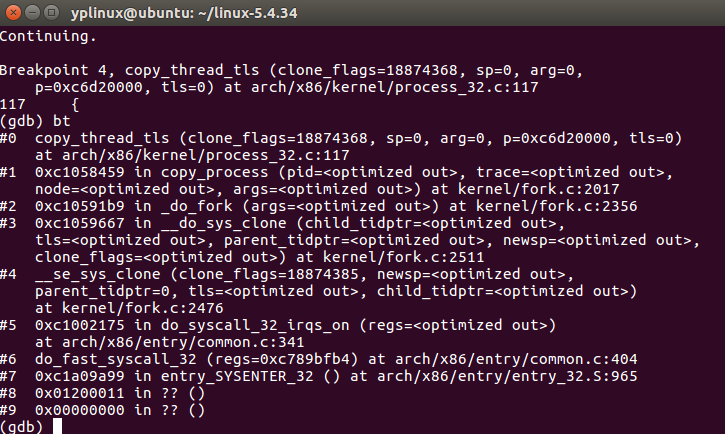Click do_syscall_32_irqs_on in frame #5
The height and width of the screenshot is (434, 725).
(255, 325)
